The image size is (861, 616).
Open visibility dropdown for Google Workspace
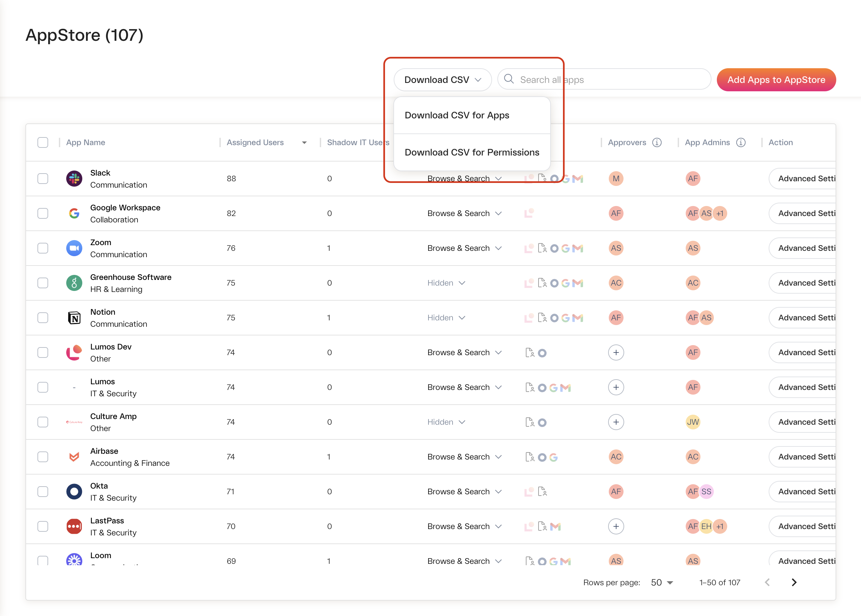pyautogui.click(x=465, y=214)
